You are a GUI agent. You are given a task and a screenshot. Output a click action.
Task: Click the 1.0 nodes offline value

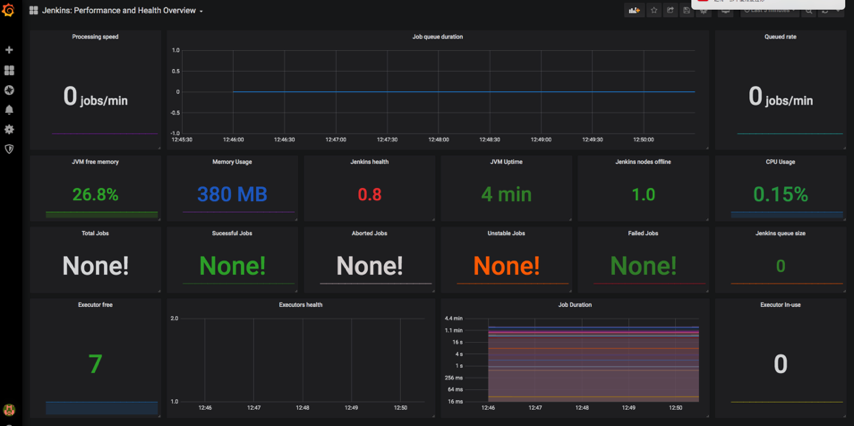pos(643,194)
